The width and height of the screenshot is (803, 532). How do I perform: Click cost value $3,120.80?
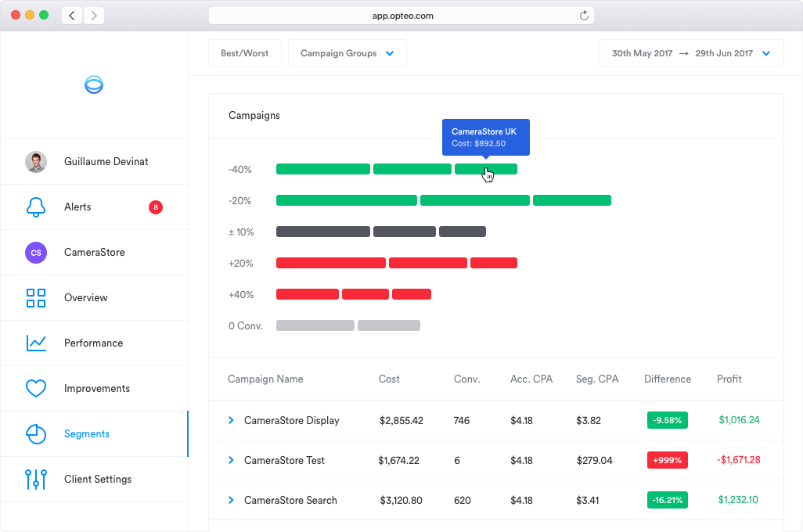pyautogui.click(x=401, y=500)
